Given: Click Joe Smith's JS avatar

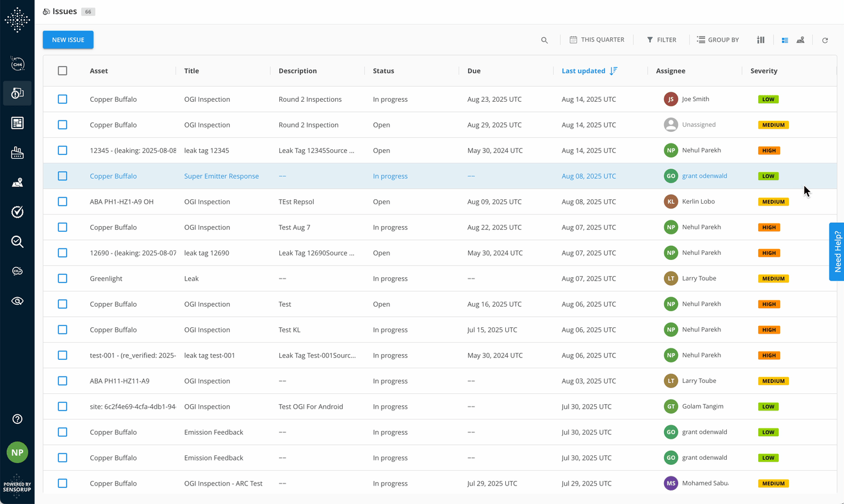Looking at the screenshot, I should [670, 99].
